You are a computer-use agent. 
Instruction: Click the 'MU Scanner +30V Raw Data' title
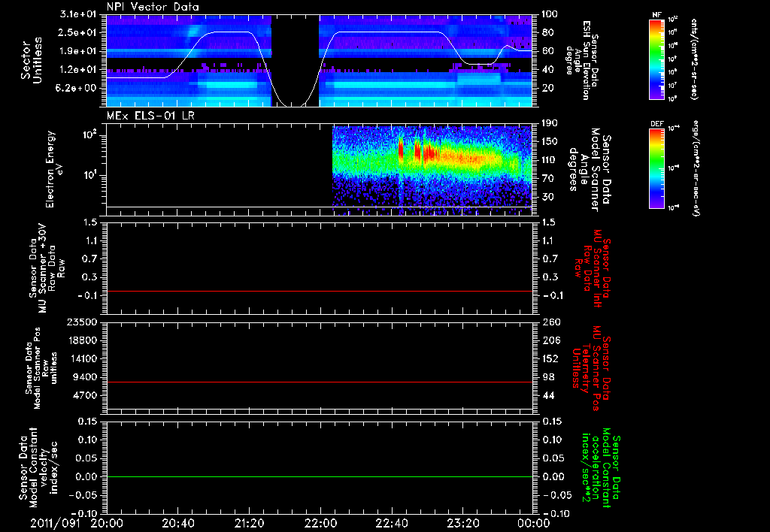pyautogui.click(x=47, y=268)
